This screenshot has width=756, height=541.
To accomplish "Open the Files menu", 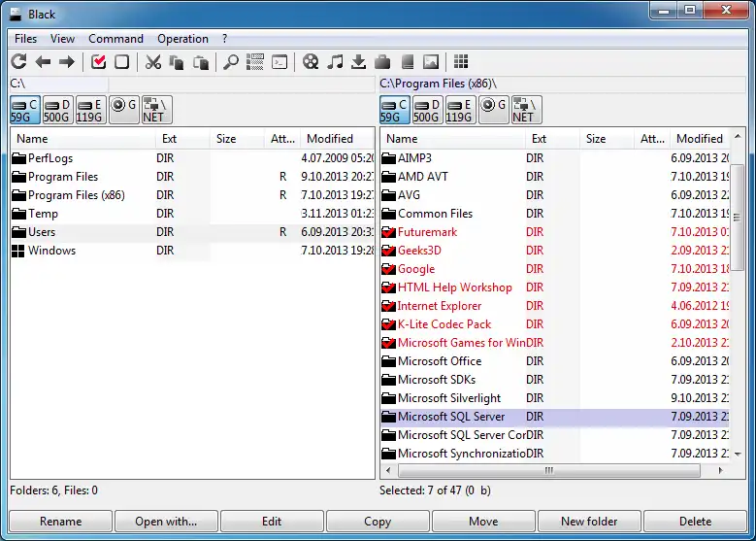I will click(x=25, y=39).
